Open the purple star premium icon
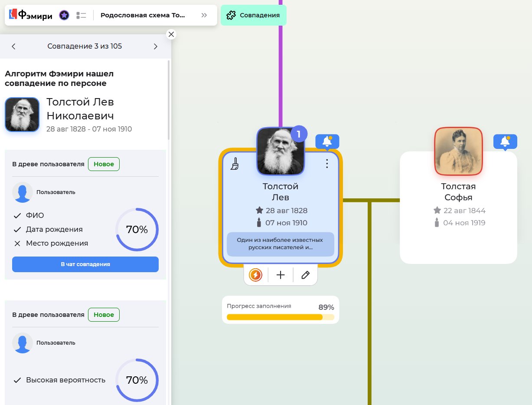The width and height of the screenshot is (532, 405). 64,15
